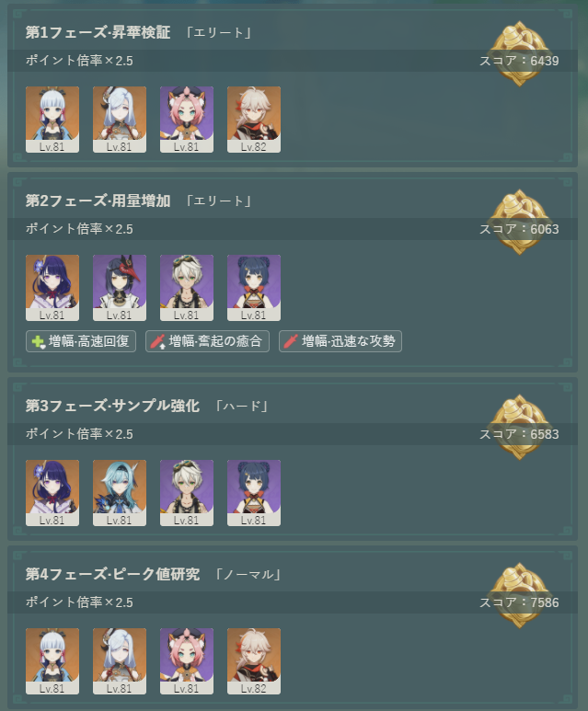This screenshot has width=588, height=711.
Task: Select Eula portrait in Phase 3 team
Action: 120,493
